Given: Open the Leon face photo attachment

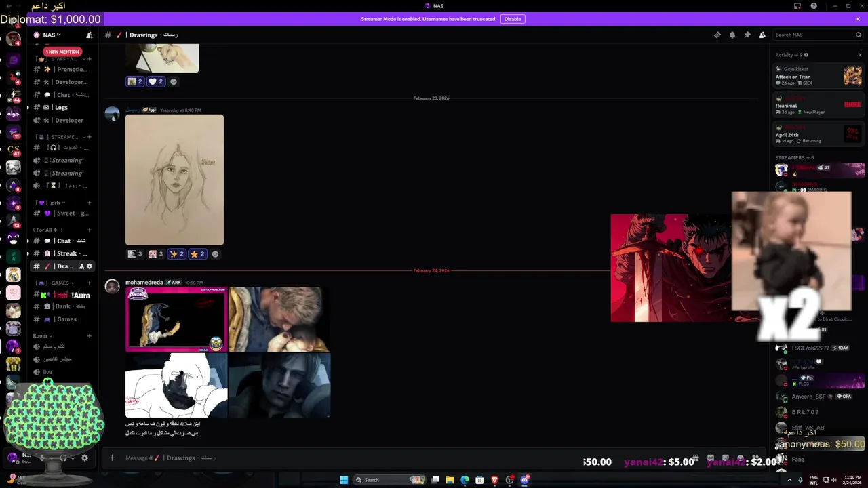Looking at the screenshot, I should pos(279,385).
